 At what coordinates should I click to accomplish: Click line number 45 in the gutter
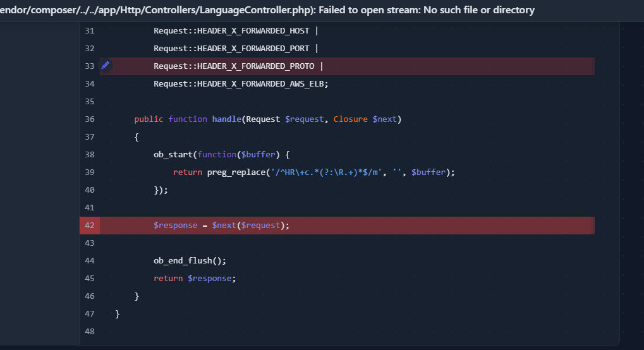89,278
